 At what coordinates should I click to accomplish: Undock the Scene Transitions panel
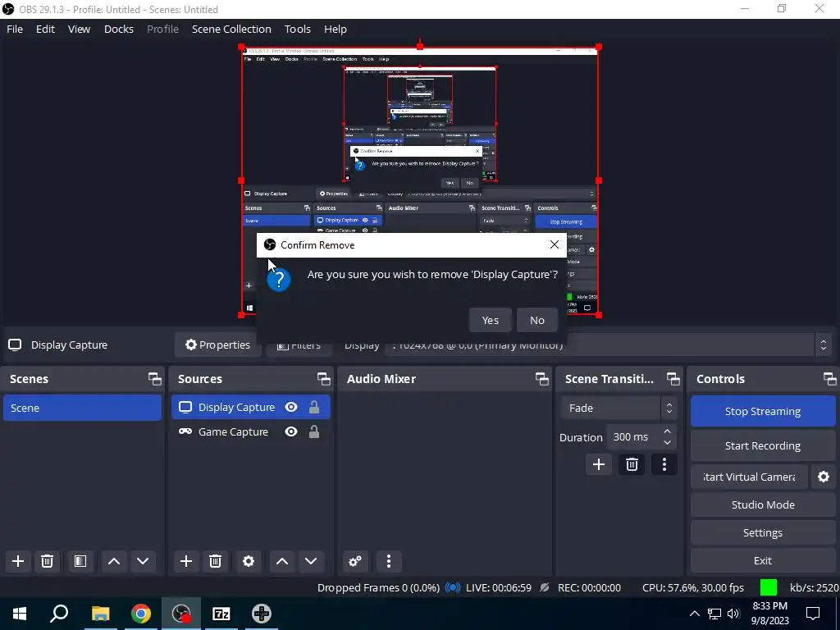pos(673,379)
